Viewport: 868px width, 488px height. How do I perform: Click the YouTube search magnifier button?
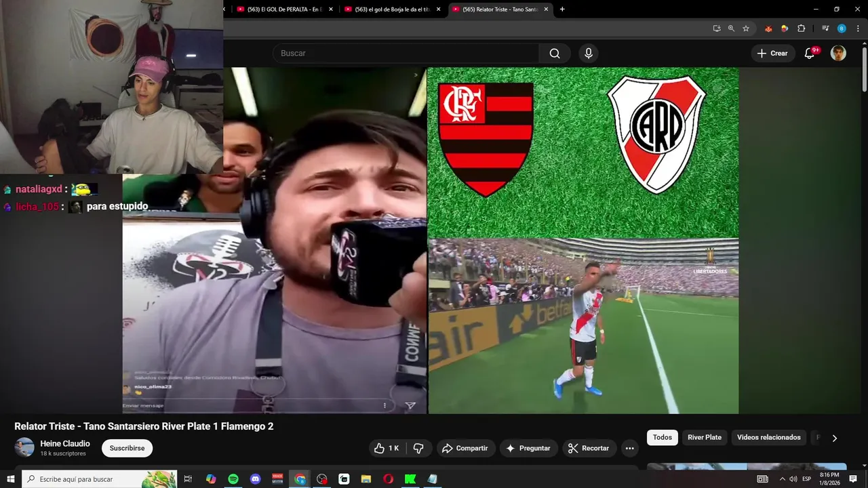[555, 54]
